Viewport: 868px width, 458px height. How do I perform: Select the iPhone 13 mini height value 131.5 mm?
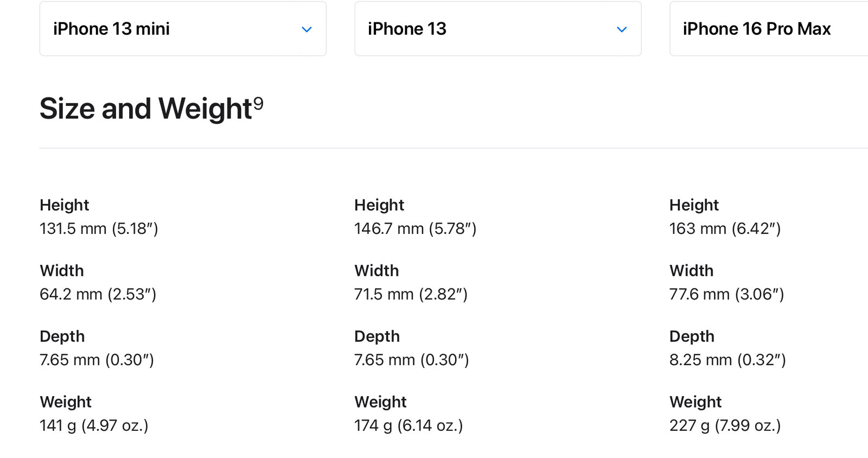[x=99, y=228]
